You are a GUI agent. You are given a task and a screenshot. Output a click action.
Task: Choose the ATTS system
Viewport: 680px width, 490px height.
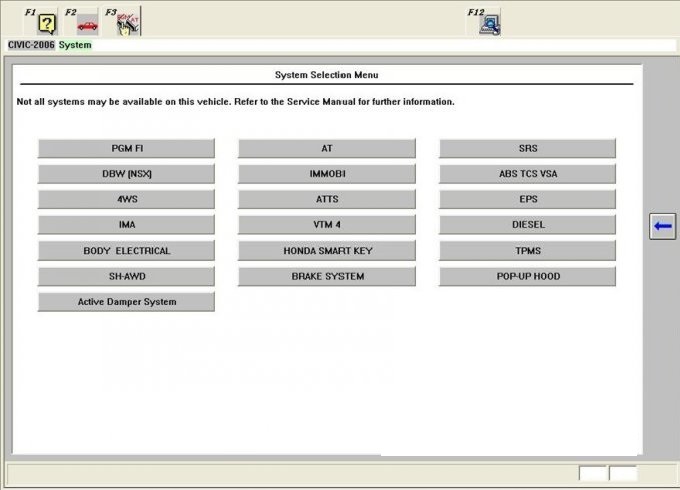click(327, 199)
